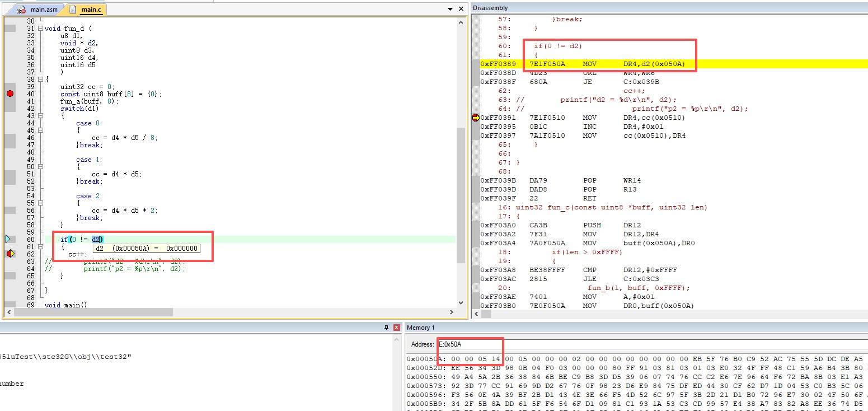Close the active editor document
This screenshot has width=868, height=411.
click(461, 10)
